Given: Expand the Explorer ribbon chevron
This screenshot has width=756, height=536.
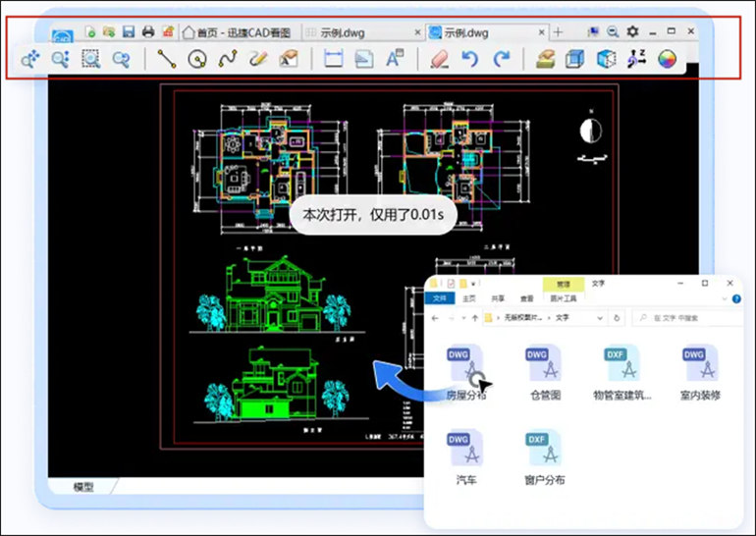Looking at the screenshot, I should 725,298.
